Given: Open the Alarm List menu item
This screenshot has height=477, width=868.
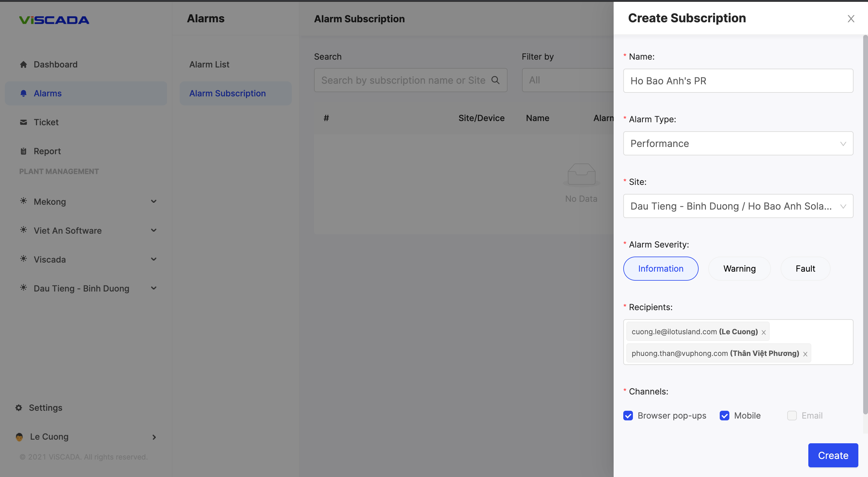Looking at the screenshot, I should coord(209,64).
